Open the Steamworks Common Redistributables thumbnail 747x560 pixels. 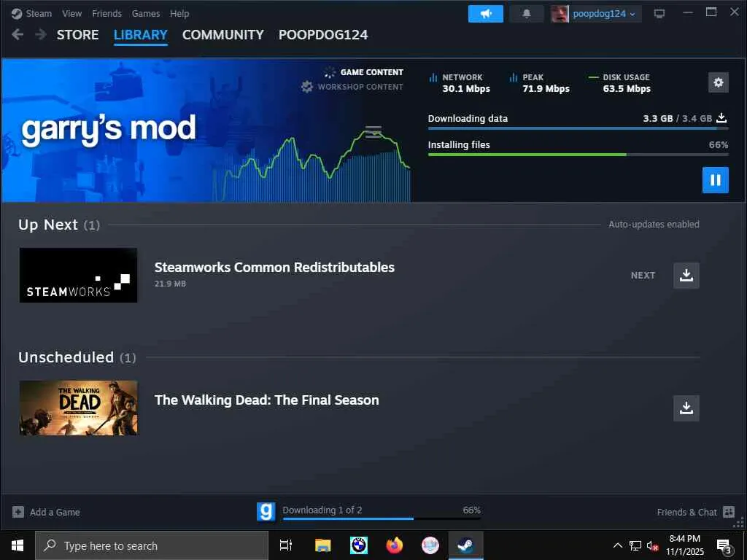click(x=79, y=275)
